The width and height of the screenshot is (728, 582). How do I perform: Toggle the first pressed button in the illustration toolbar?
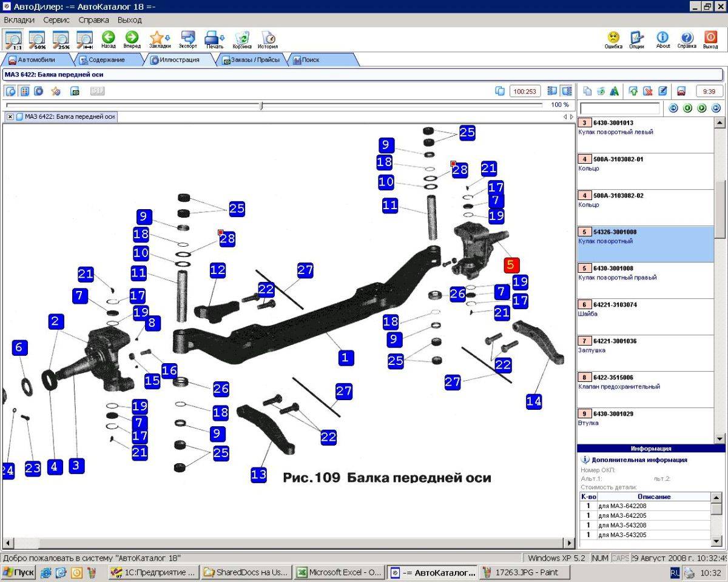[x=10, y=91]
